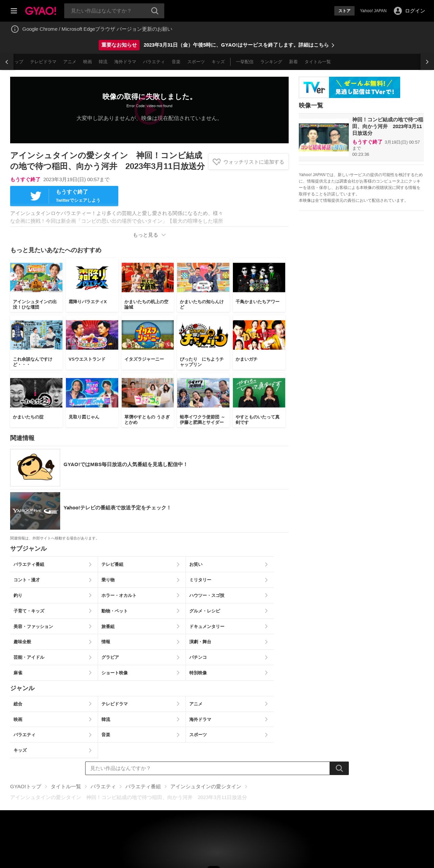The height and width of the screenshot is (868, 434).
Task: Open the sidebar episode thumbnail
Action: (324, 137)
